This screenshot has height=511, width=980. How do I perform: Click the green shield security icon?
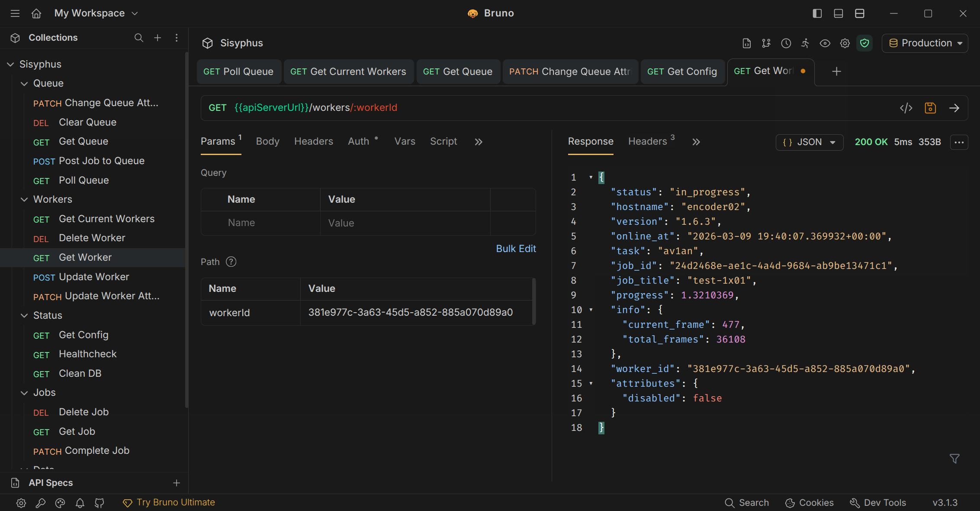click(x=864, y=43)
